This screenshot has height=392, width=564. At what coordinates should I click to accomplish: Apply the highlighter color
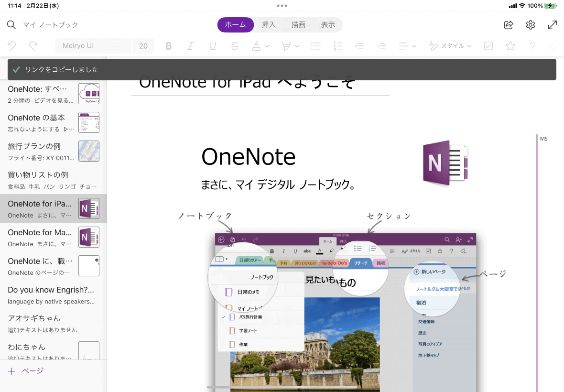pyautogui.click(x=286, y=46)
